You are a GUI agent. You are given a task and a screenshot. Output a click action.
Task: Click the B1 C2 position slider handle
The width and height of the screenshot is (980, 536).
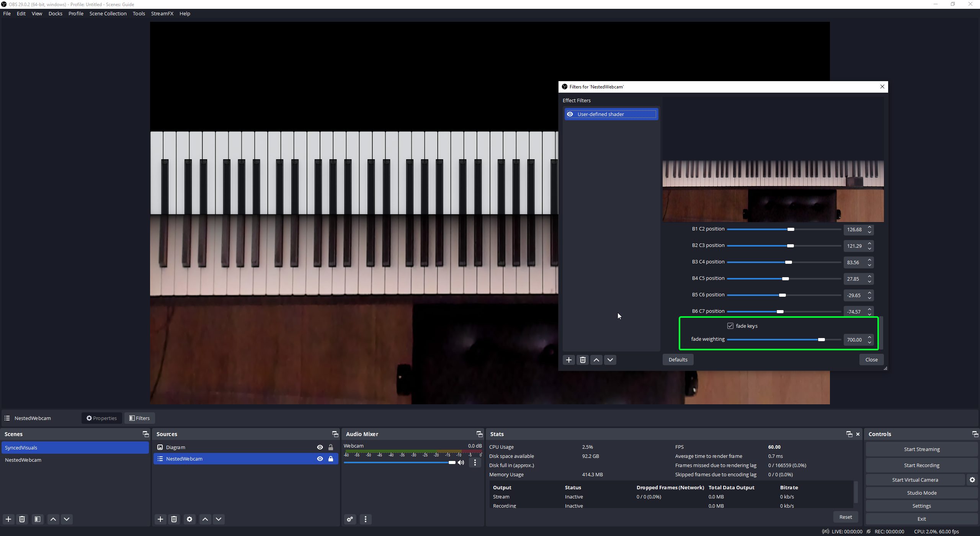point(791,229)
